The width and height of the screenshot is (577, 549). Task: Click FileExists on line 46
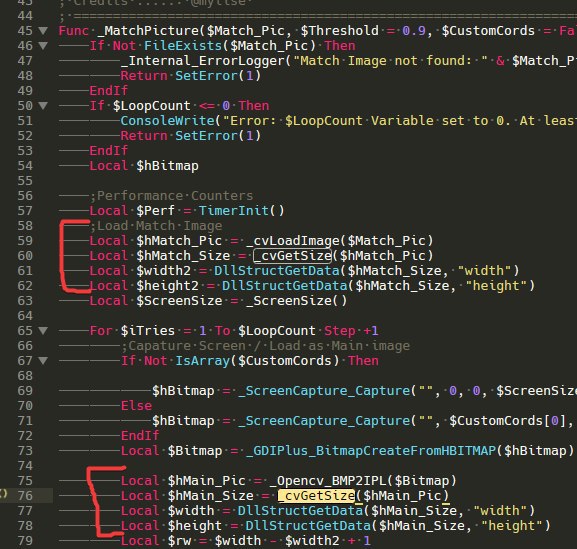(x=183, y=46)
